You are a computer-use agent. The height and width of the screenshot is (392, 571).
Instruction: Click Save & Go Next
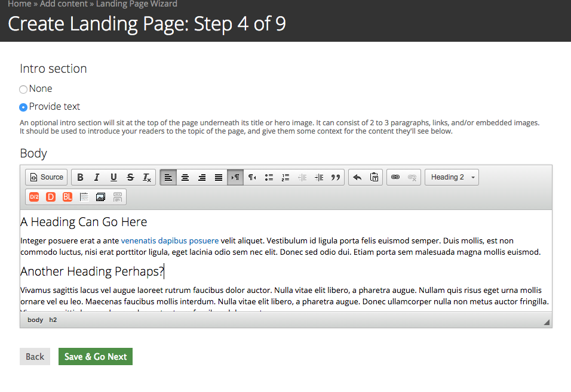(x=96, y=356)
